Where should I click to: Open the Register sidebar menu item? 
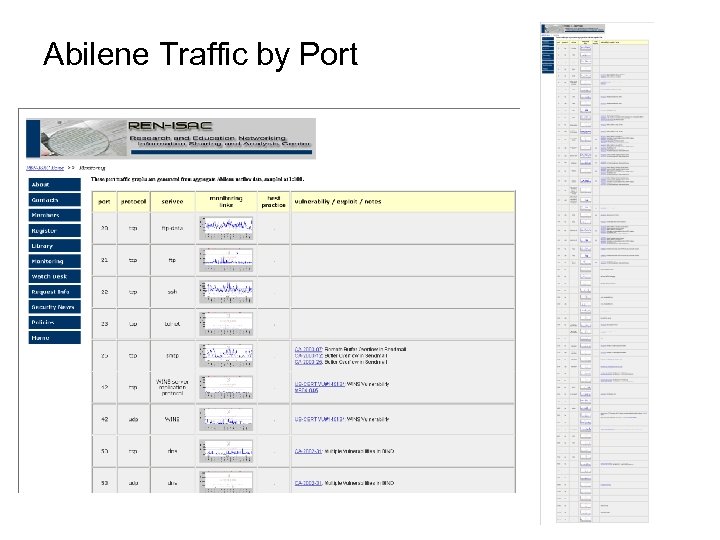(x=54, y=231)
